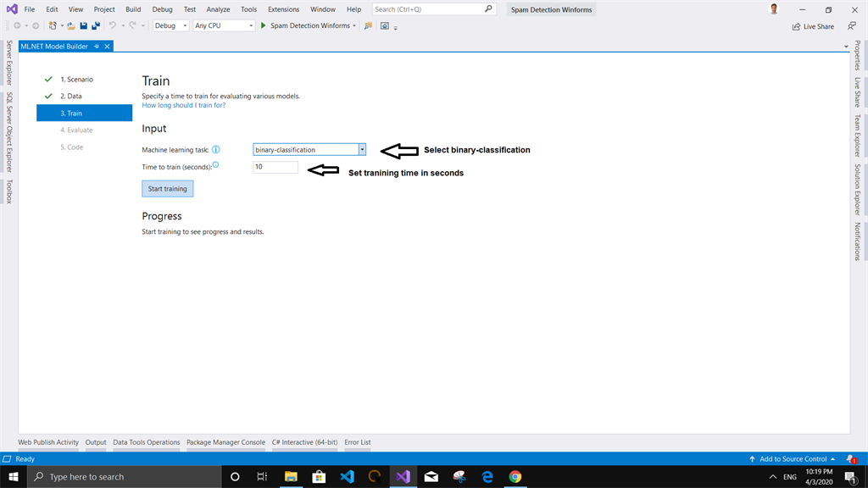Open a file using the toolbar icon
The width and height of the screenshot is (868, 488).
71,26
